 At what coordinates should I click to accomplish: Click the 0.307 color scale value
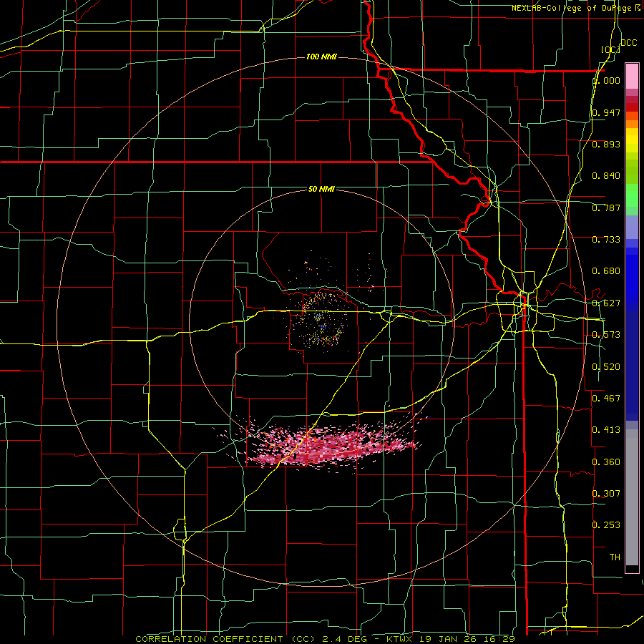pyautogui.click(x=606, y=494)
